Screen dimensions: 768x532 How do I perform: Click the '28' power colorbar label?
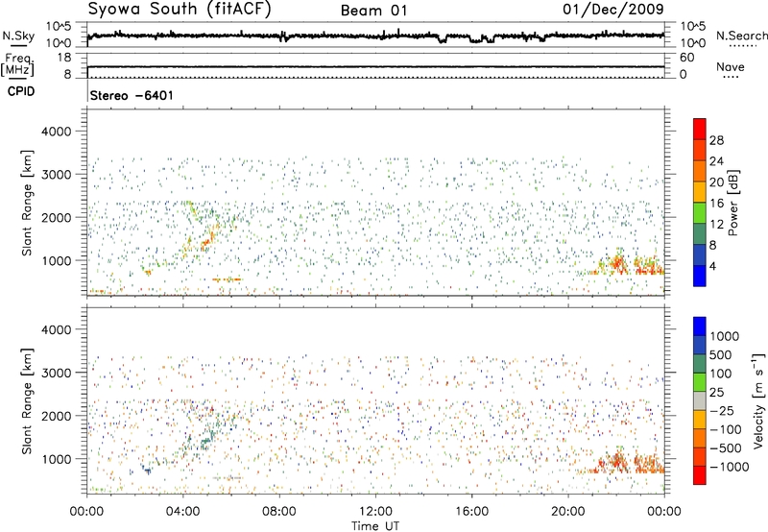[x=716, y=140]
